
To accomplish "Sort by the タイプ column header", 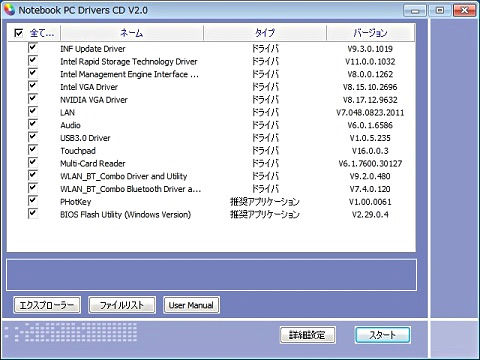I will point(265,33).
